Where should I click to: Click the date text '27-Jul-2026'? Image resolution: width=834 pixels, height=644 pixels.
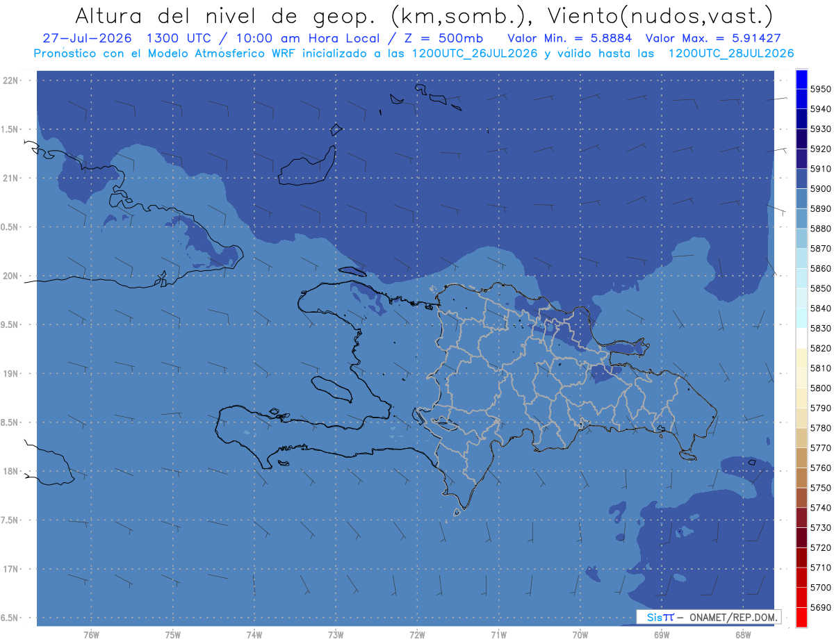pyautogui.click(x=88, y=39)
